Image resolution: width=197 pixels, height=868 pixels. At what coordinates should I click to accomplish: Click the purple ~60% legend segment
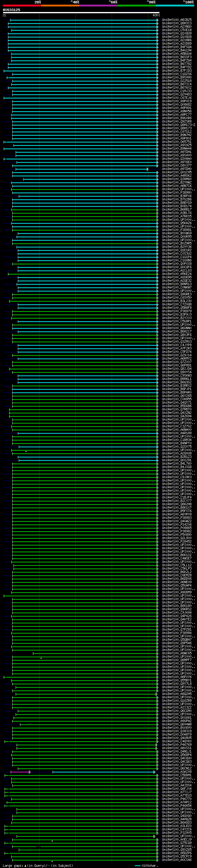pyautogui.click(x=99, y=6)
